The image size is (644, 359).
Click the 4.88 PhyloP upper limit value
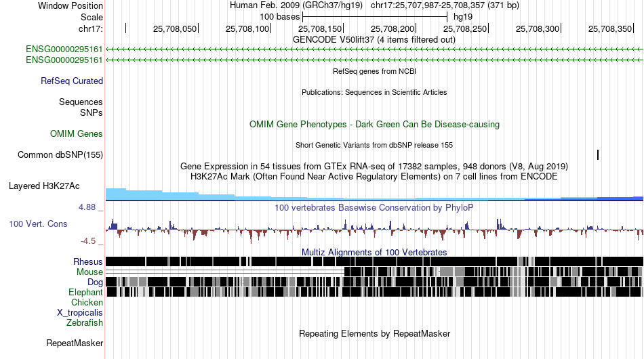[87, 207]
